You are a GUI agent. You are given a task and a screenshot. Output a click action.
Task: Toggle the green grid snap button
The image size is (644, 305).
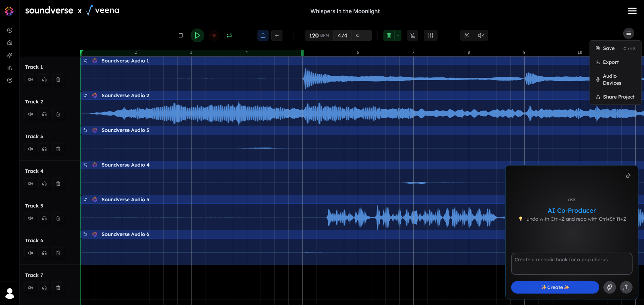[389, 35]
